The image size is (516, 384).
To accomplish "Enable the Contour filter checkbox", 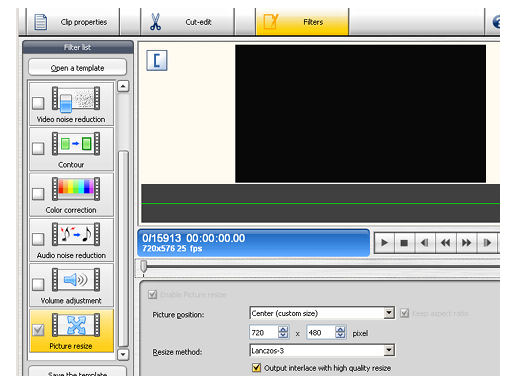I will (38, 148).
